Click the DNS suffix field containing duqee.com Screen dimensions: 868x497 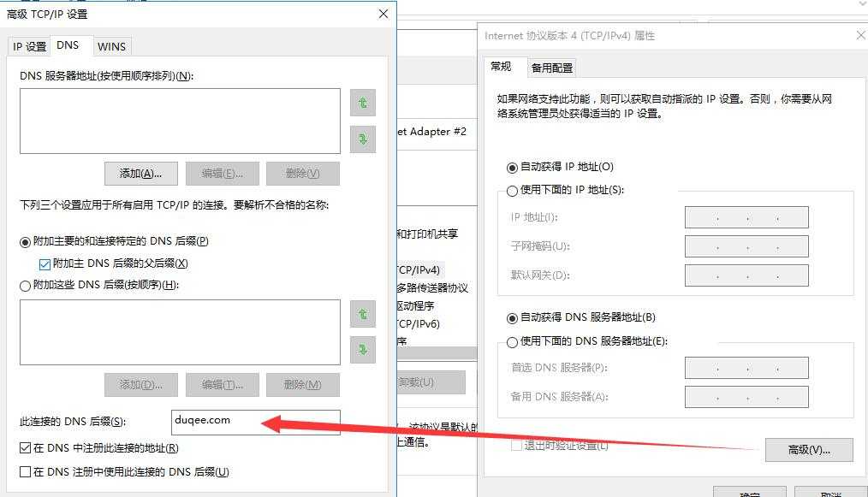(256, 422)
